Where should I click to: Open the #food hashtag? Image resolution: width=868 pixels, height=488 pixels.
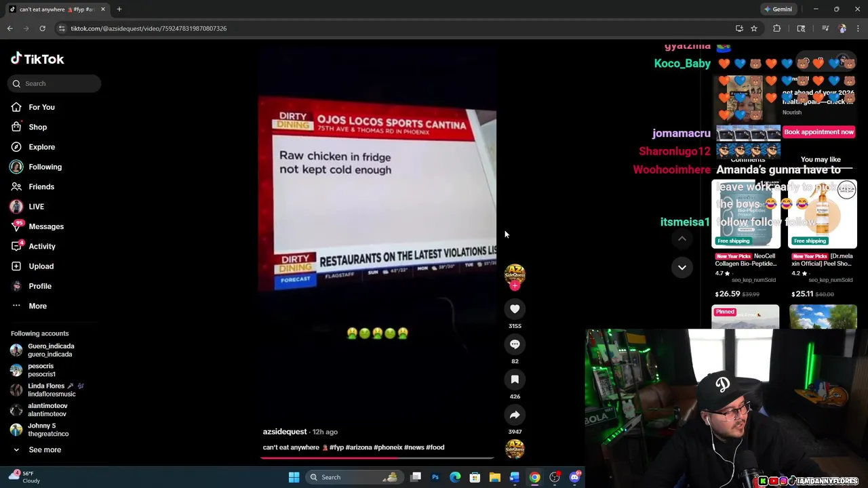tap(435, 447)
